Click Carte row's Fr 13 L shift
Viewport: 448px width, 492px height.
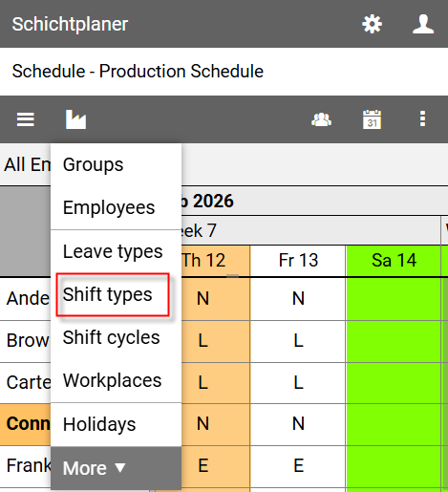pos(298,383)
